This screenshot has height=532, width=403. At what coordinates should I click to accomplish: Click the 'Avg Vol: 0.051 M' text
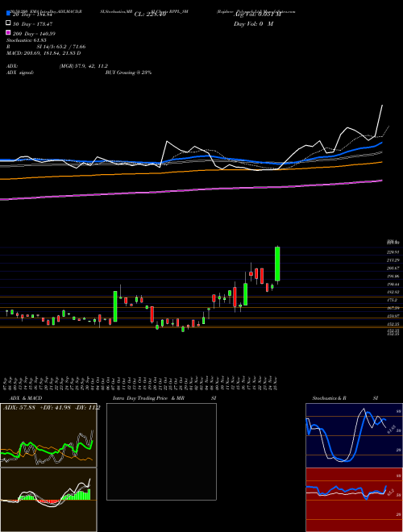257,15
